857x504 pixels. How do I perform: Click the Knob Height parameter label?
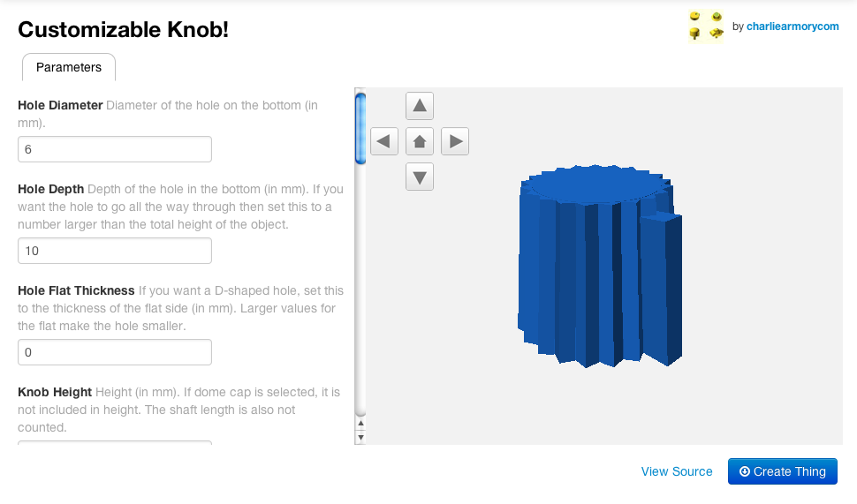pos(55,392)
